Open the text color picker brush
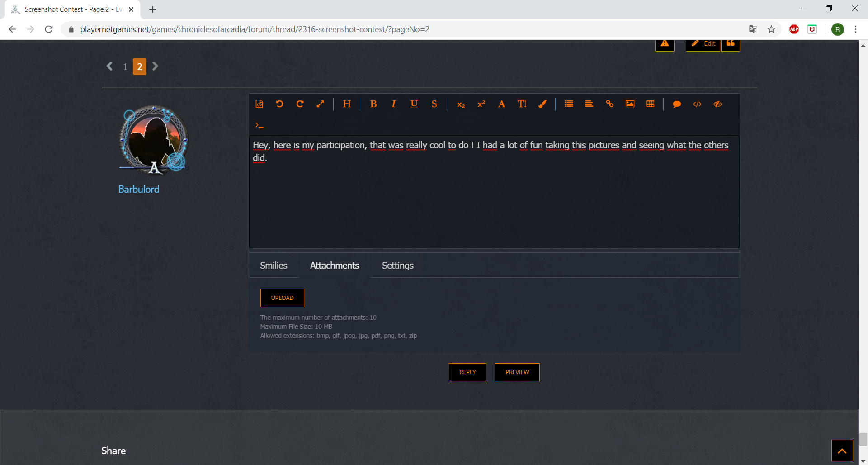This screenshot has width=868, height=465. (x=542, y=104)
